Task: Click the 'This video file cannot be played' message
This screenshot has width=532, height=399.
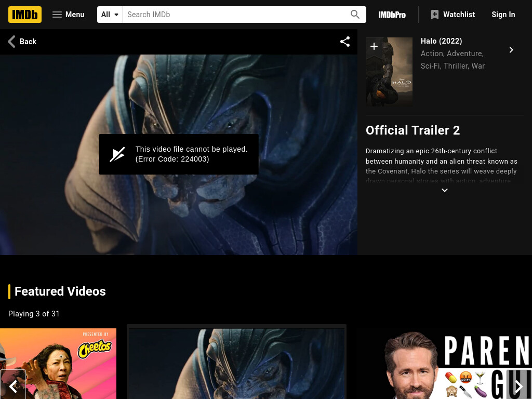Action: pos(191,154)
